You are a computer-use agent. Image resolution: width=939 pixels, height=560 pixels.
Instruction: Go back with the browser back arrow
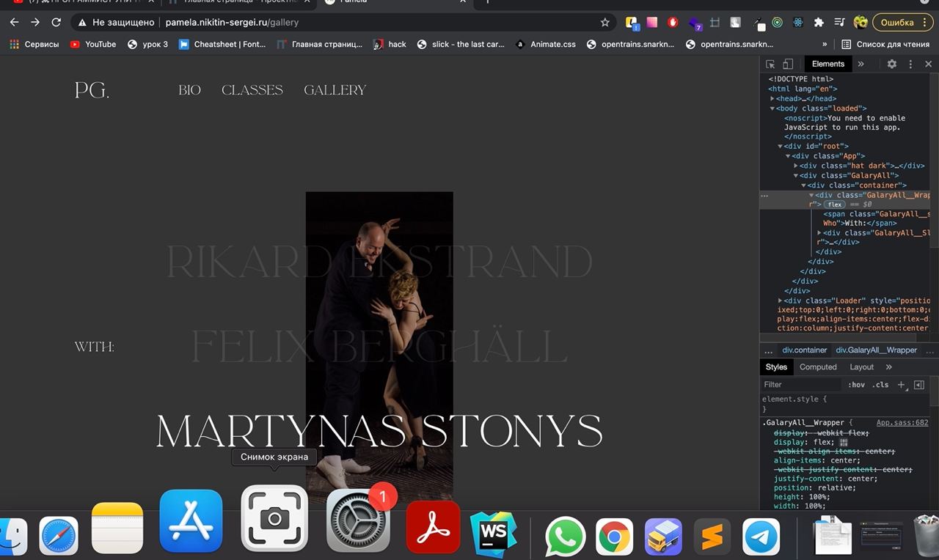[14, 22]
